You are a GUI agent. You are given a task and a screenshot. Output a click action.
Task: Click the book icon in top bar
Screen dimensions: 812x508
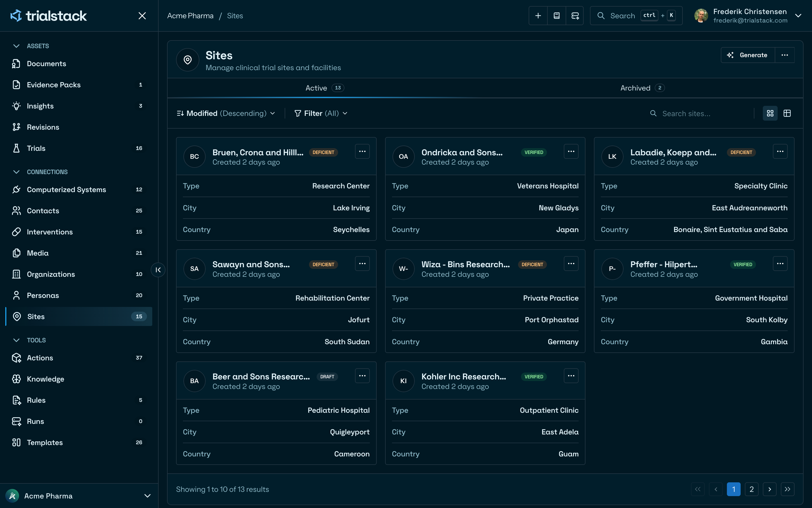click(x=556, y=16)
